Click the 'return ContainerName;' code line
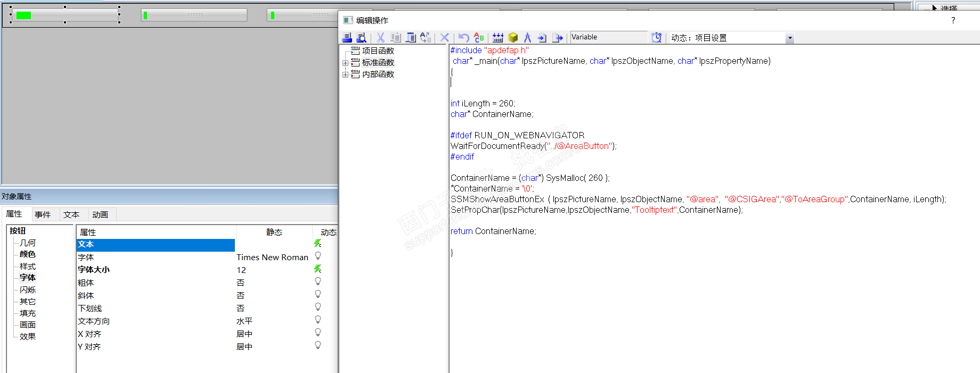The width and height of the screenshot is (980, 373). [x=493, y=231]
